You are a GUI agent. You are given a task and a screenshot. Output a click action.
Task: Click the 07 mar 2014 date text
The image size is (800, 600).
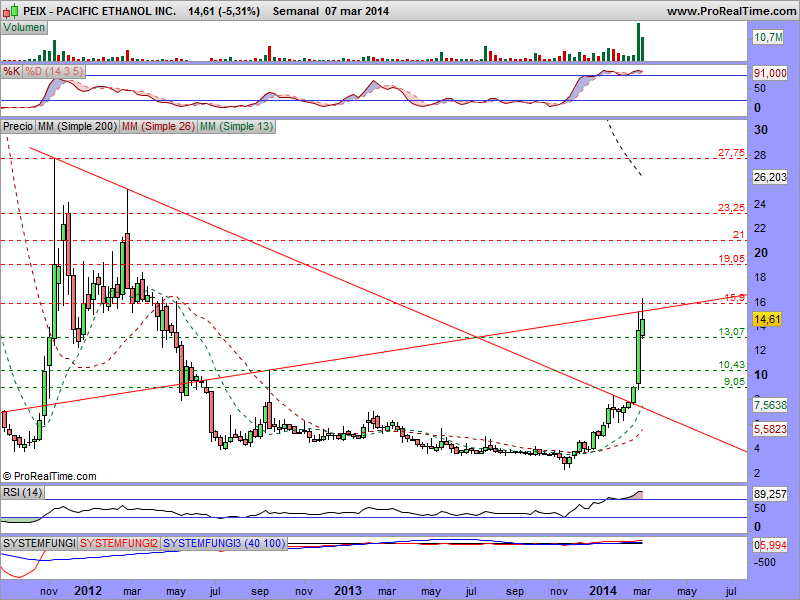coord(357,11)
